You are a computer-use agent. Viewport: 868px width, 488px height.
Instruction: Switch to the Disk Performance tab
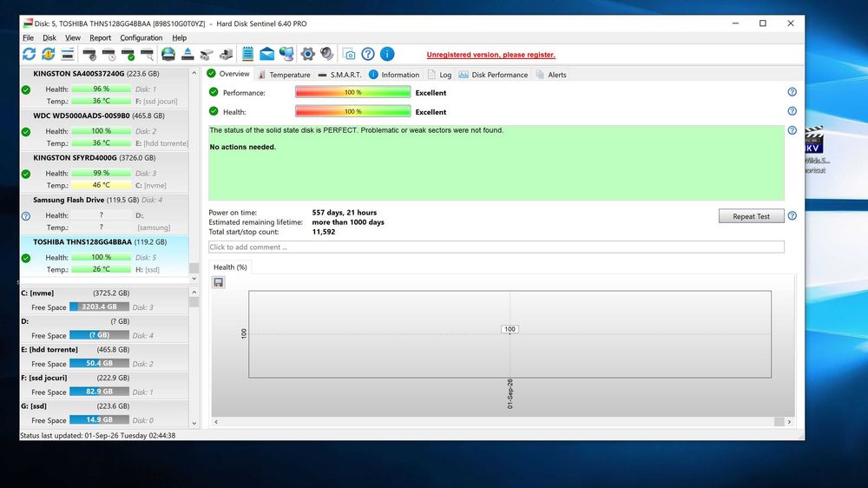(493, 75)
